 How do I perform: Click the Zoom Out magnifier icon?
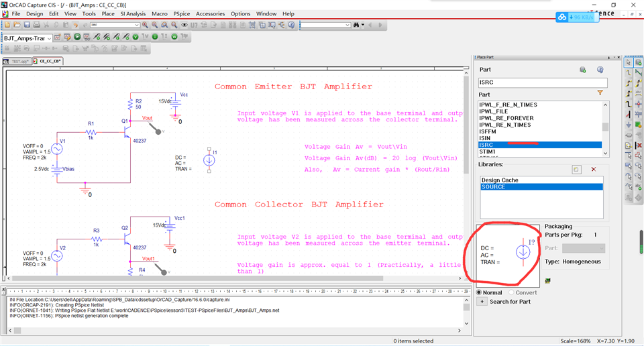155,25
